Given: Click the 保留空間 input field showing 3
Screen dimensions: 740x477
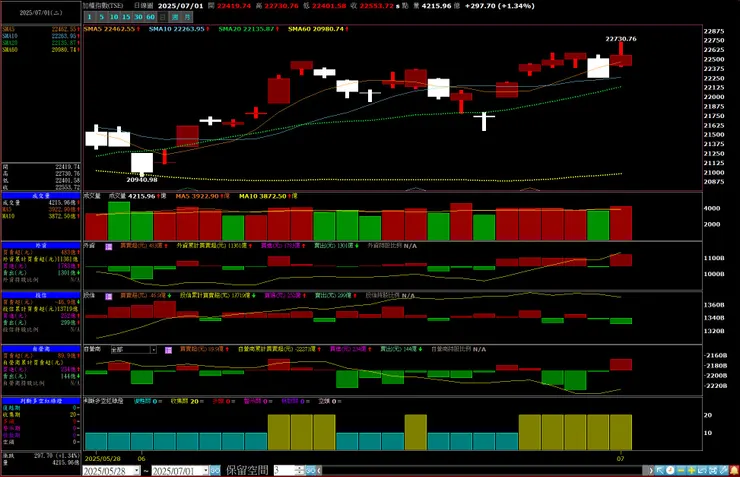Looking at the screenshot, I should (x=285, y=470).
